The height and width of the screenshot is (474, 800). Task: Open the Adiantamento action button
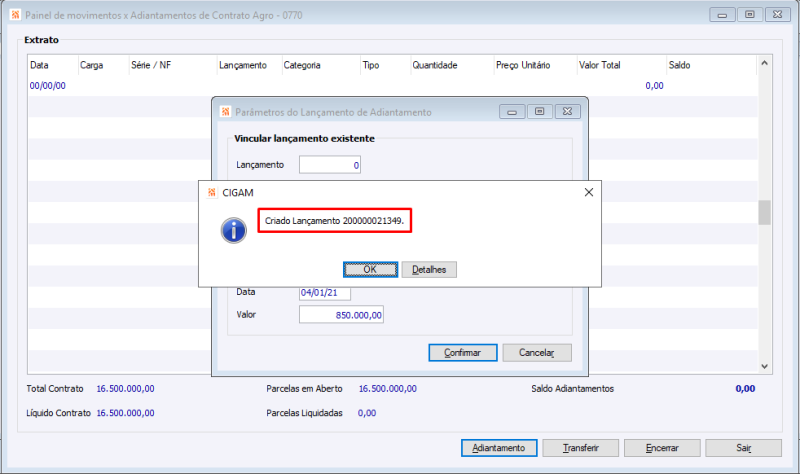[x=499, y=448]
